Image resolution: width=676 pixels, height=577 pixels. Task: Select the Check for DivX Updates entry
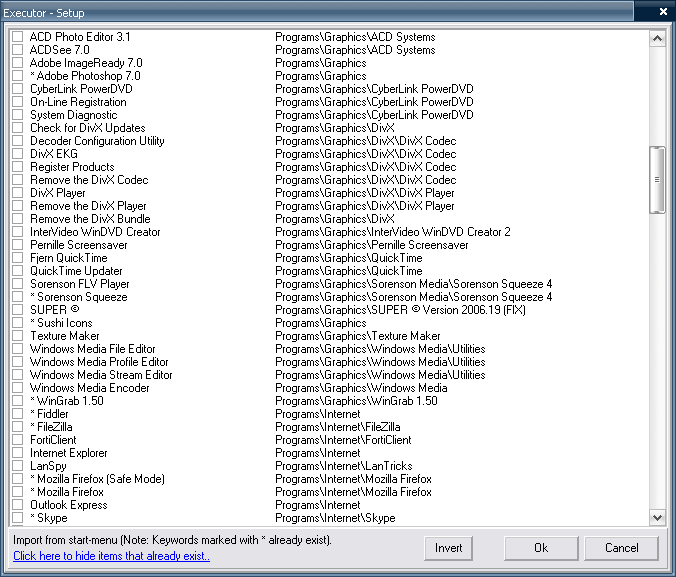tap(88, 128)
